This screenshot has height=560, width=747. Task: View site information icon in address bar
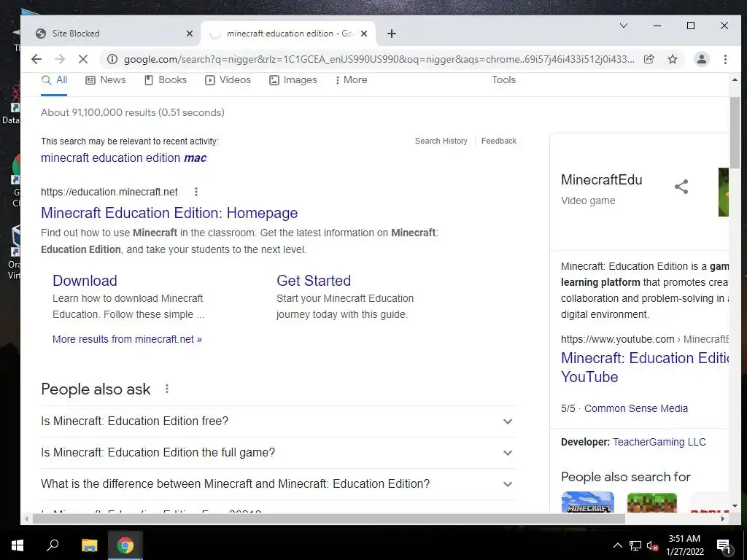(112, 59)
